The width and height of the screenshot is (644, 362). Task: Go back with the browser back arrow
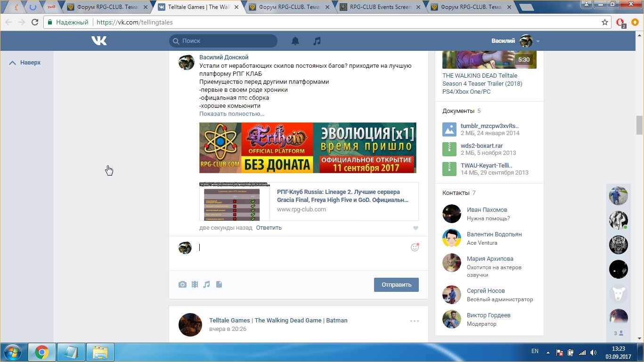[x=8, y=22]
